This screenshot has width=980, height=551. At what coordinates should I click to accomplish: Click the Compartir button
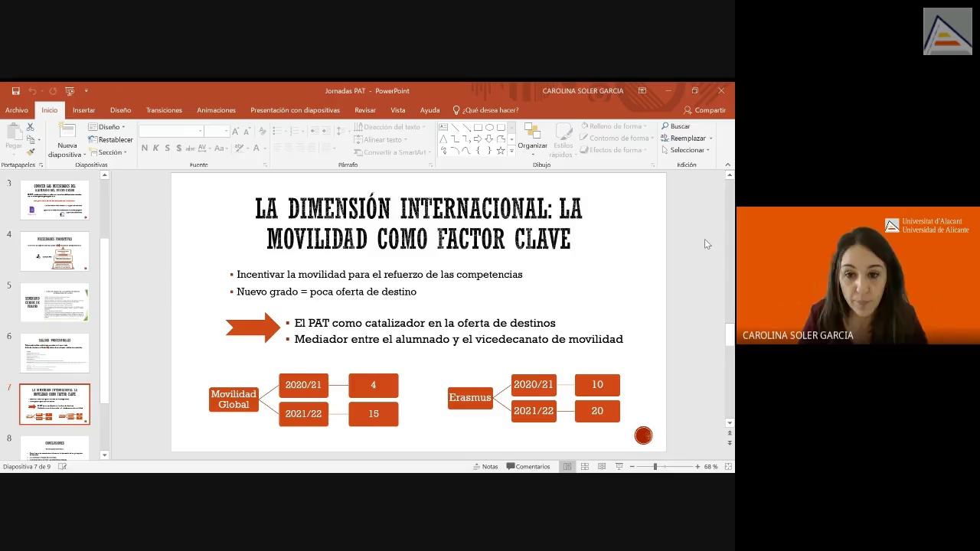(x=704, y=110)
